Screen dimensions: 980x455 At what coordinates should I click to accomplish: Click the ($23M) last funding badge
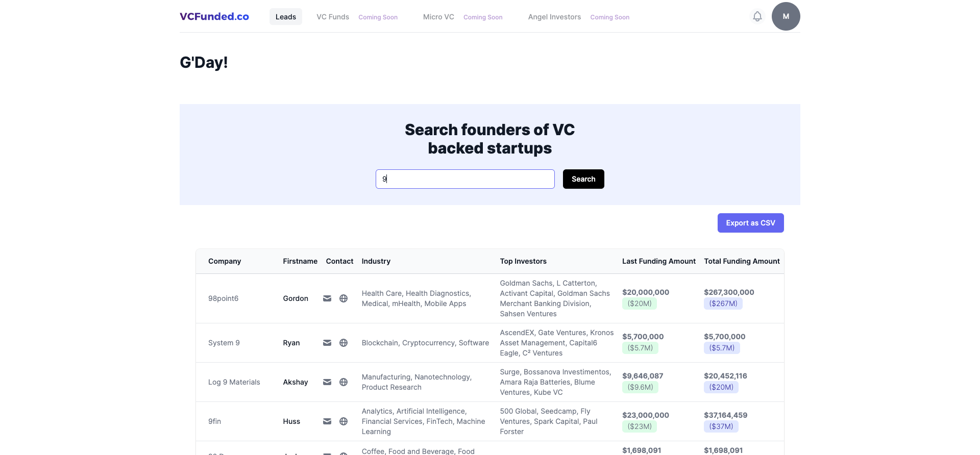[640, 426]
